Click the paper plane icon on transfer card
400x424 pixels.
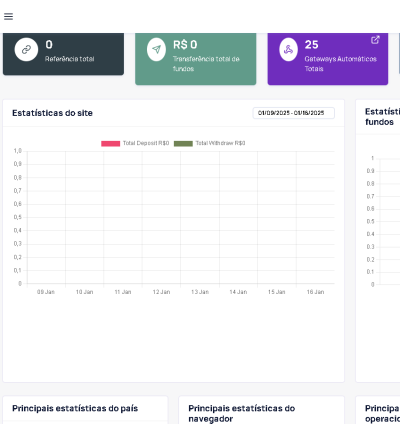point(156,49)
